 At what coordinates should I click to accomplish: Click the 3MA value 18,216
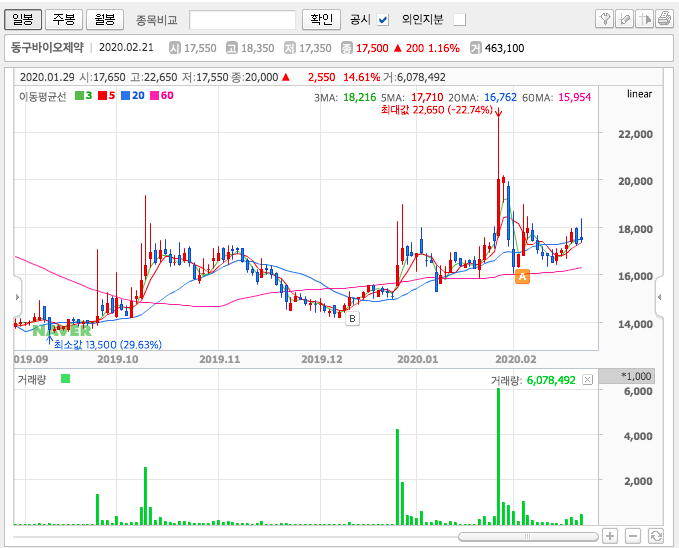coord(359,97)
